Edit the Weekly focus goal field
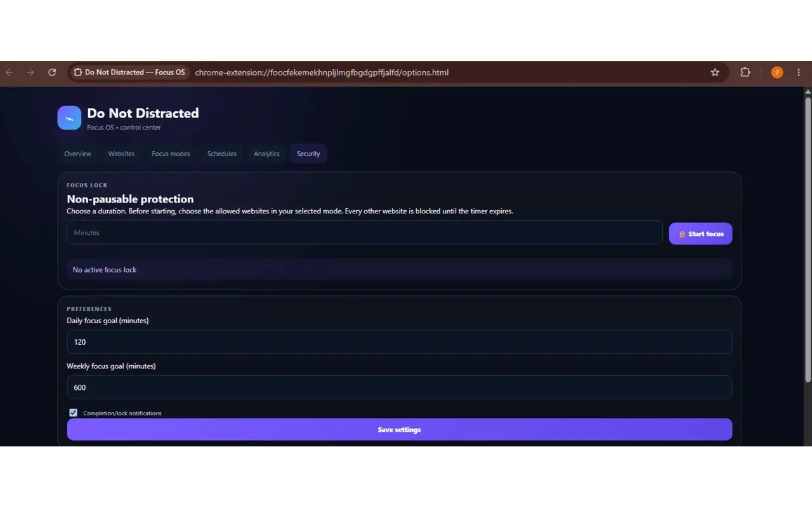This screenshot has height=508, width=812. 400,387
